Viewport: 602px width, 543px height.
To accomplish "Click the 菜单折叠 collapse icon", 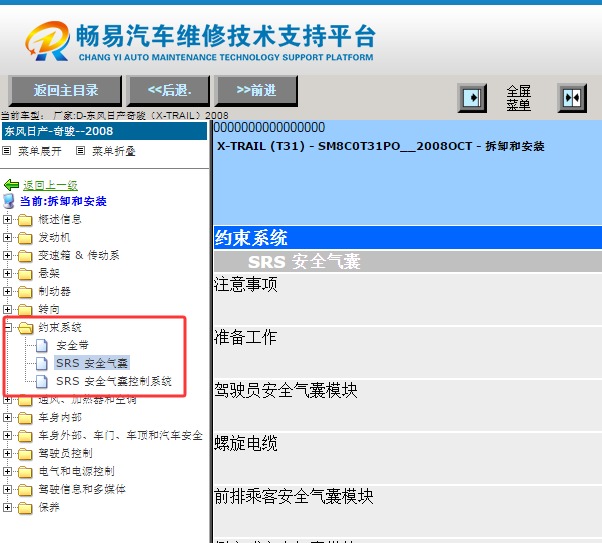I will click(x=80, y=151).
